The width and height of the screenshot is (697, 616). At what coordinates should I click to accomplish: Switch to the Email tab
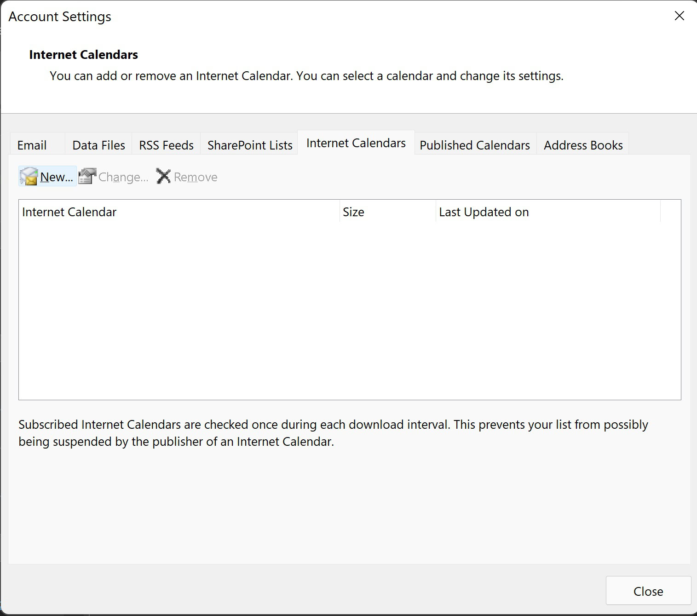point(32,145)
